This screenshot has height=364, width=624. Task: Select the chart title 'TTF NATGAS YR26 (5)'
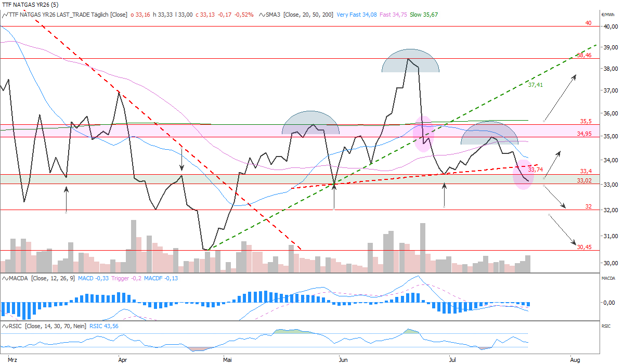tap(30, 5)
